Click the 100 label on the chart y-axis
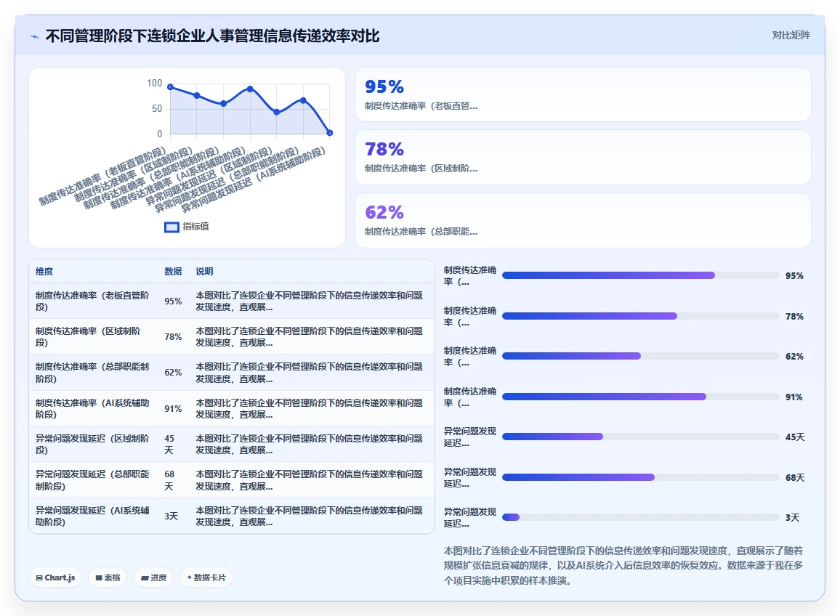Screen dimensions: 840x616 pos(154,83)
